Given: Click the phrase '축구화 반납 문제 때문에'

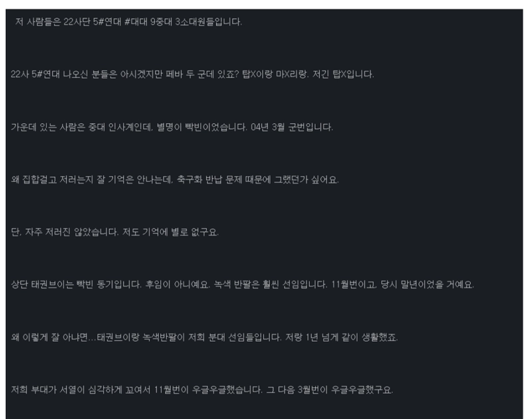Looking at the screenshot, I should click(x=224, y=180).
